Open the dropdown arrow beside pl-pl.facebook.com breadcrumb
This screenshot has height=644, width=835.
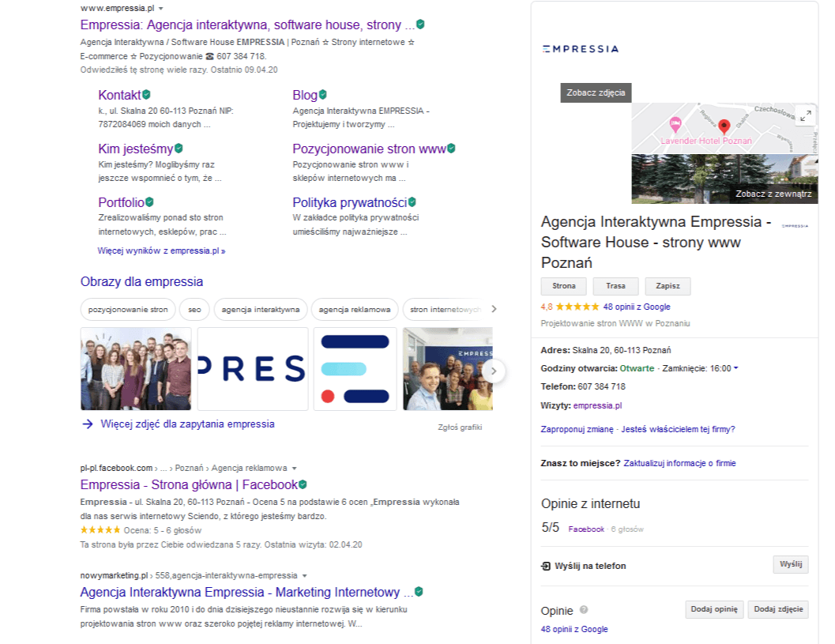[294, 469]
